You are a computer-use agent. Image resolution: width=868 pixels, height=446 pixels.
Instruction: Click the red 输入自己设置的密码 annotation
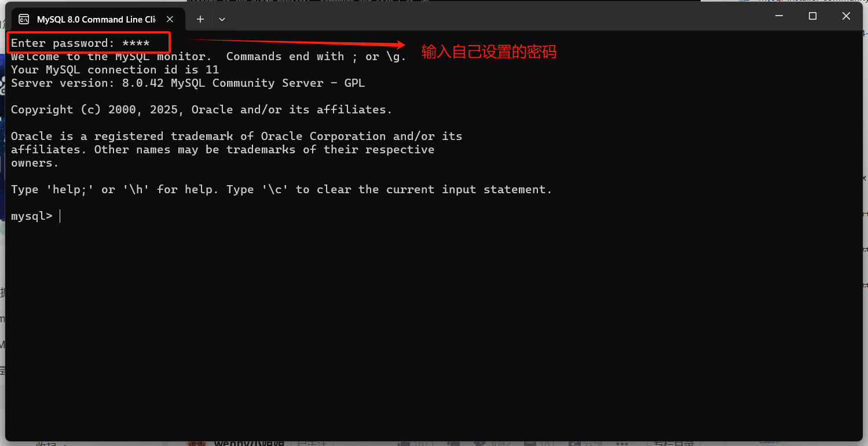488,51
